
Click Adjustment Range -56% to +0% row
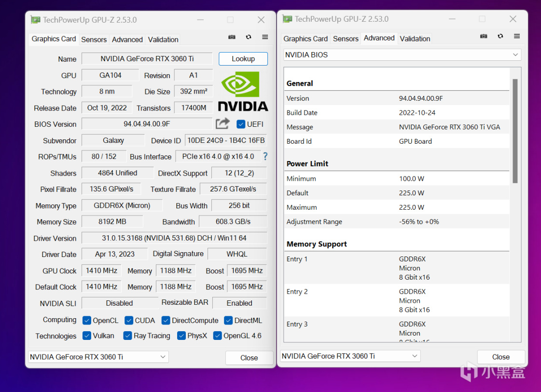(396, 222)
